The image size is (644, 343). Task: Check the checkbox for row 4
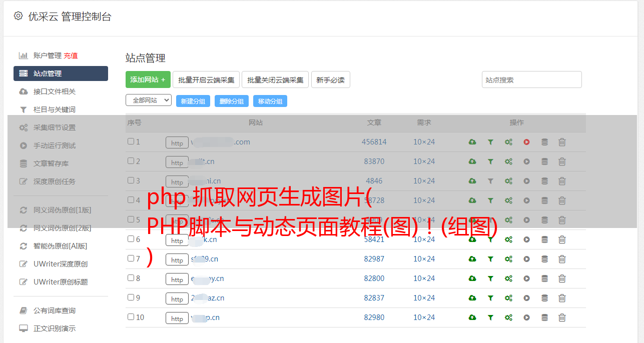coord(131,200)
